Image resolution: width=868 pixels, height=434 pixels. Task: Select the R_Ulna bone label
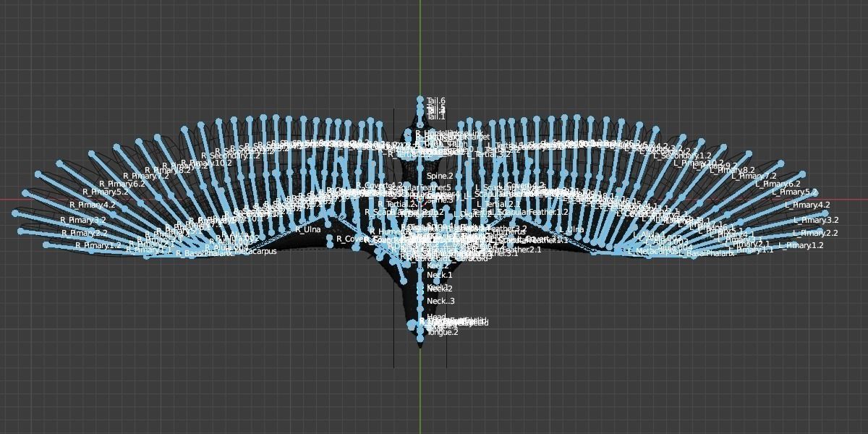tap(308, 229)
